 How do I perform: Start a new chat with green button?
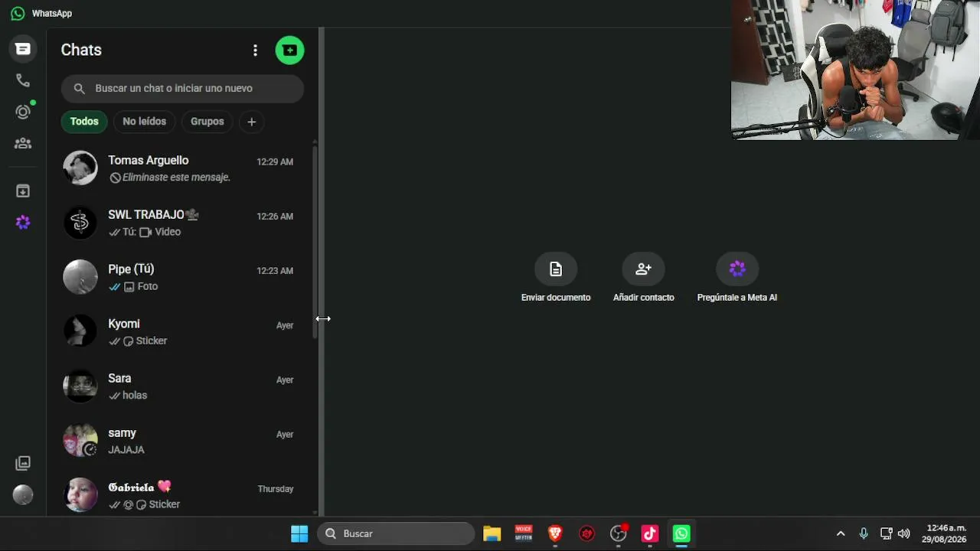point(289,51)
